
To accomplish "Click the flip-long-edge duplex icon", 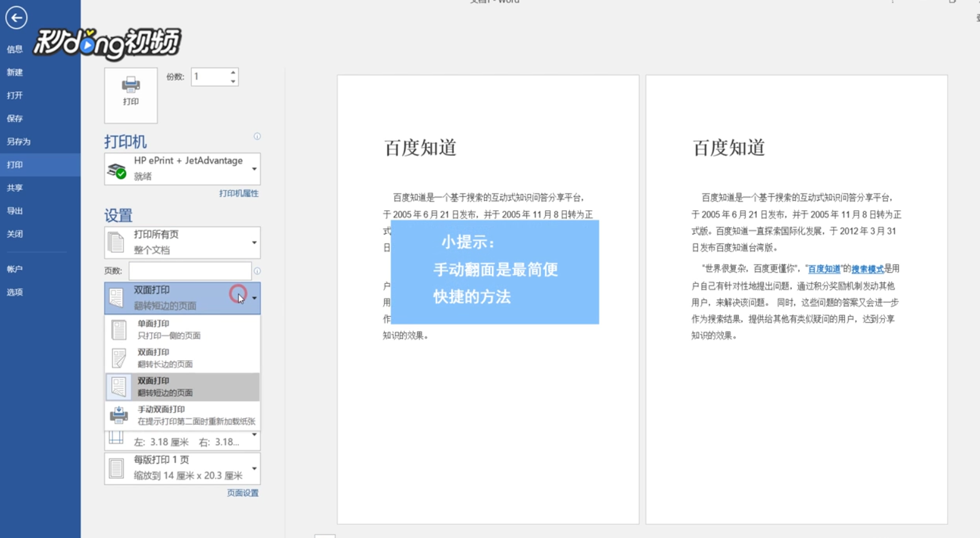I will pyautogui.click(x=119, y=358).
